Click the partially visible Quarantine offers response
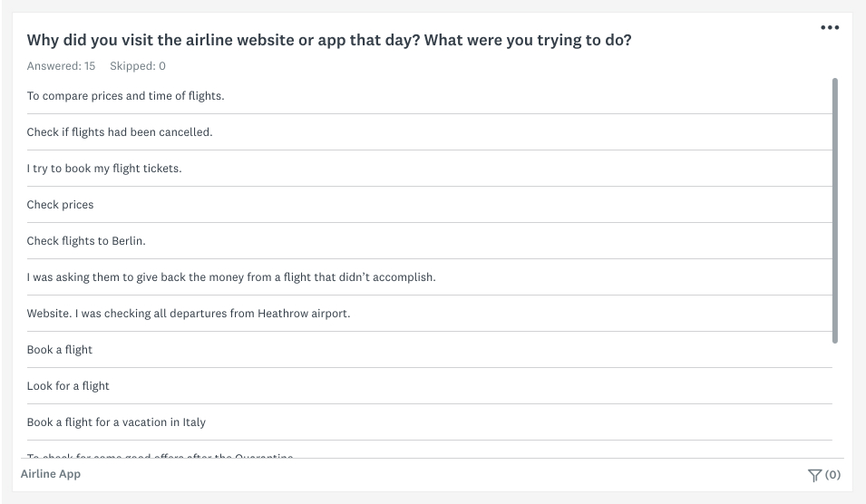 (x=161, y=455)
